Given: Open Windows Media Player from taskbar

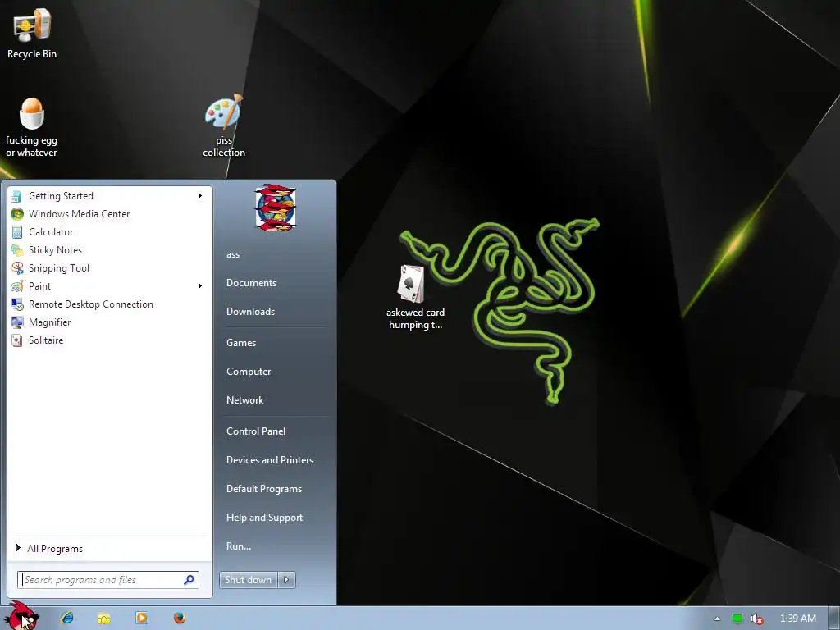Looking at the screenshot, I should click(x=142, y=618).
